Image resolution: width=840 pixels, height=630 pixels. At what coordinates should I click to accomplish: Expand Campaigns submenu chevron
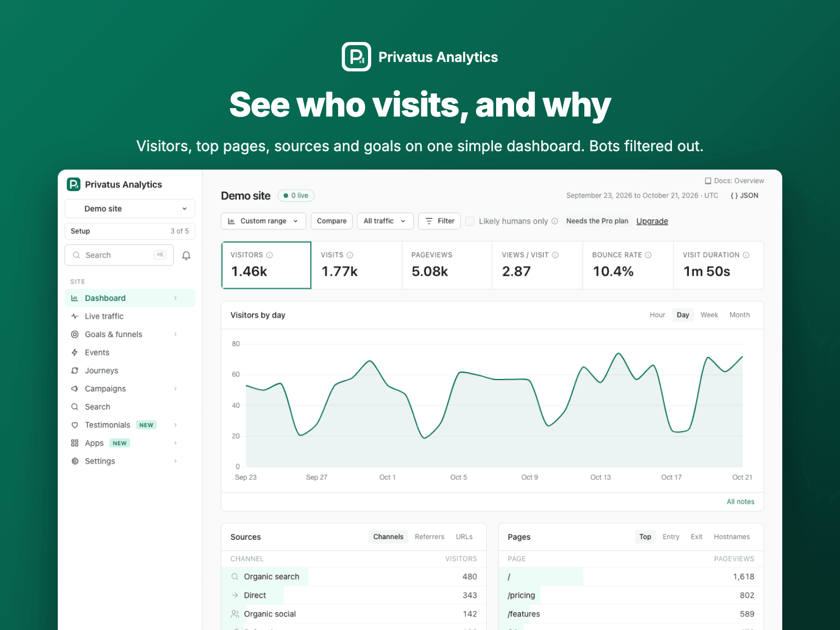[175, 388]
